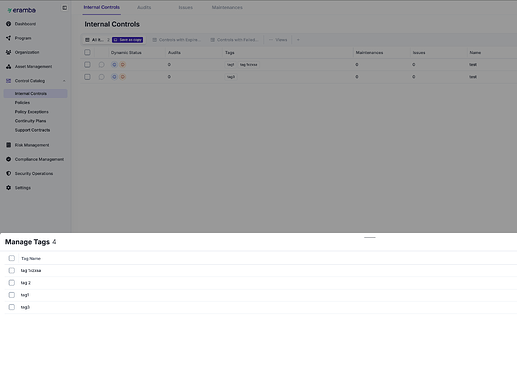
Task: Click the Program icon in the sidebar
Action: click(9, 38)
